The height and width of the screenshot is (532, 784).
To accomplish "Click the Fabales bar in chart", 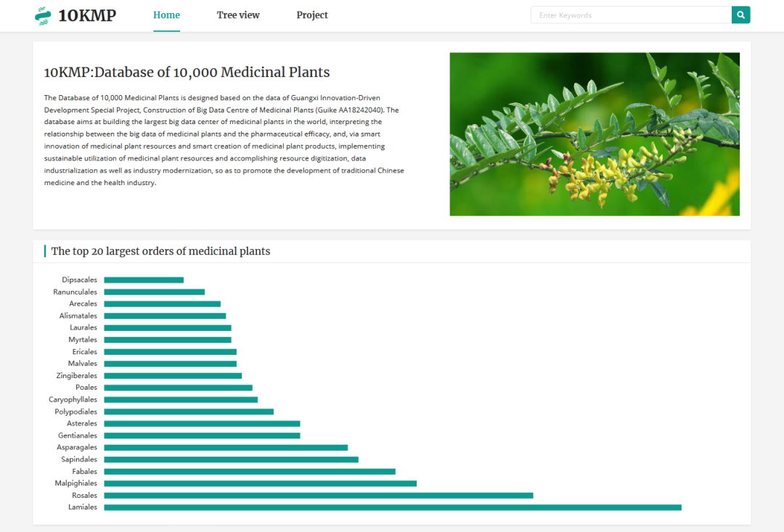I will [x=250, y=472].
